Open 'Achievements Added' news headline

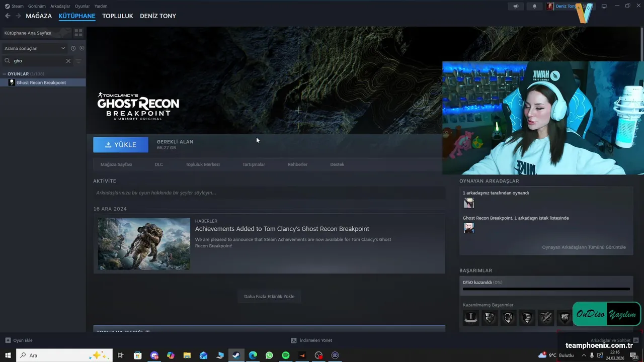coord(282,229)
